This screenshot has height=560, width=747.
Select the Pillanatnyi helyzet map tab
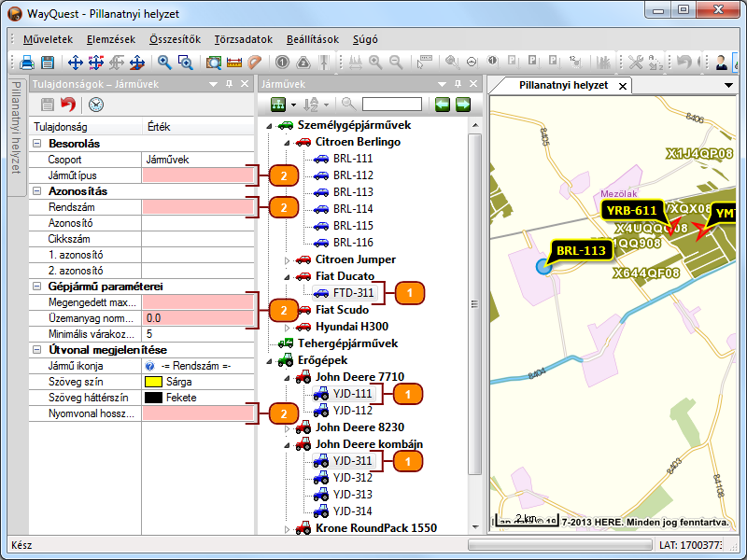pos(563,85)
